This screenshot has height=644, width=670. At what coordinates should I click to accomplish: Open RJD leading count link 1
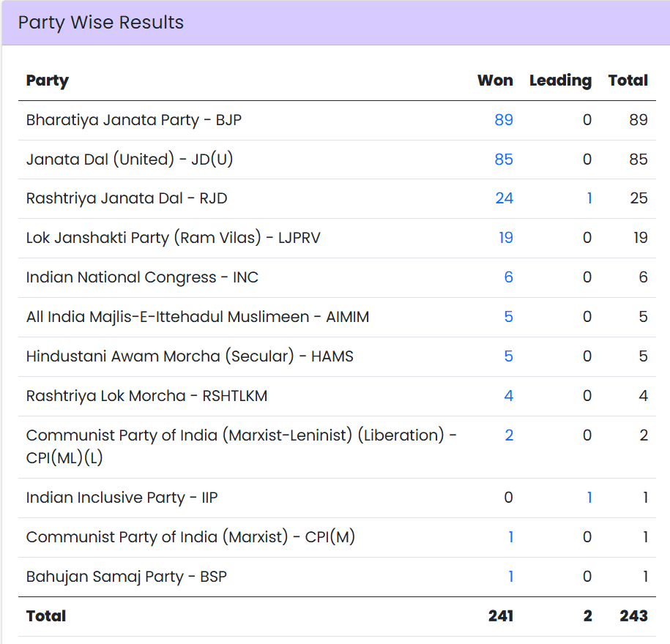coord(589,198)
